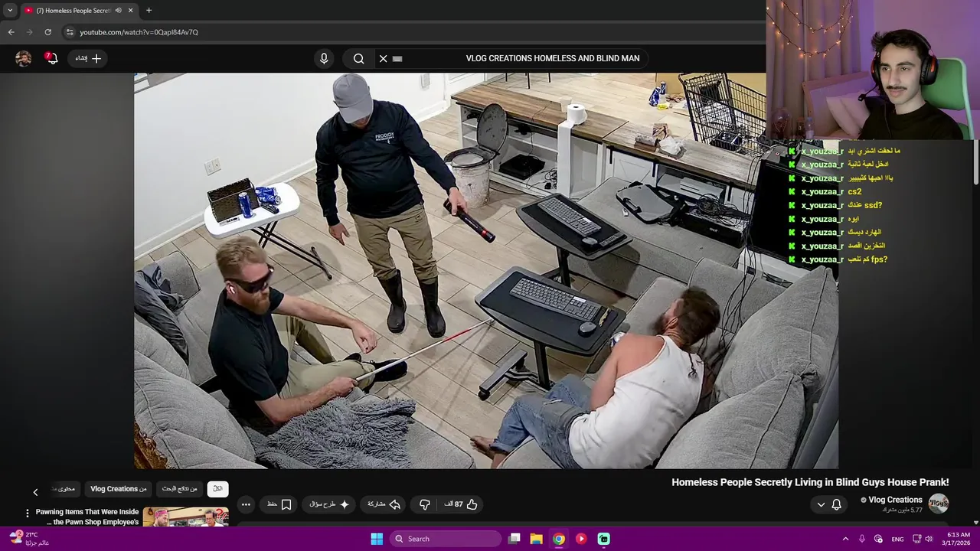
Task: Save video using the حفظ button
Action: pos(279,504)
